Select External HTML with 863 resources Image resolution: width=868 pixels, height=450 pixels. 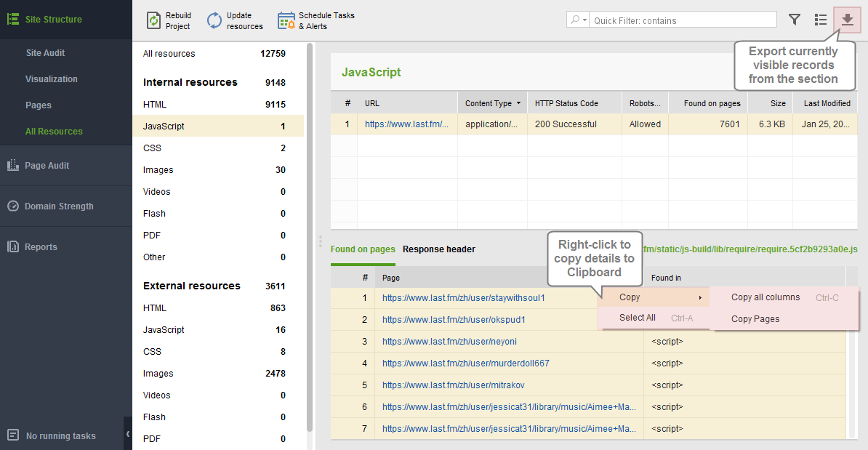tap(218, 308)
